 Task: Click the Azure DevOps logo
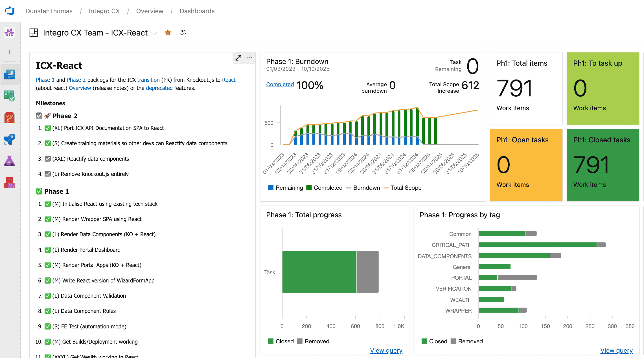10,11
